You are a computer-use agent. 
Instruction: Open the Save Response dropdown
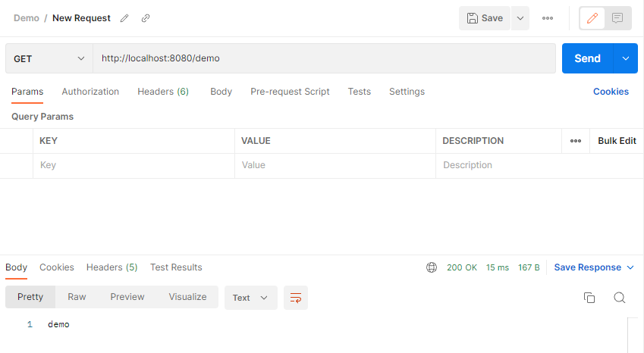click(594, 267)
